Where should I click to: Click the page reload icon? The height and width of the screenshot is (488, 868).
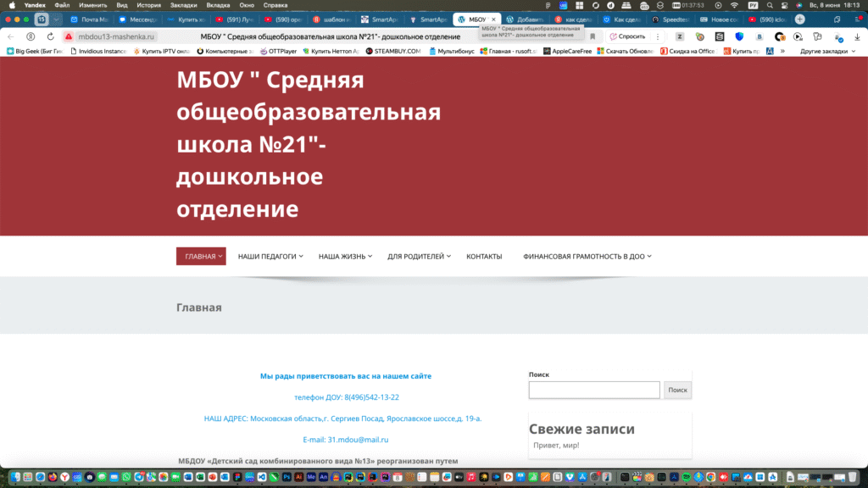[x=50, y=36]
